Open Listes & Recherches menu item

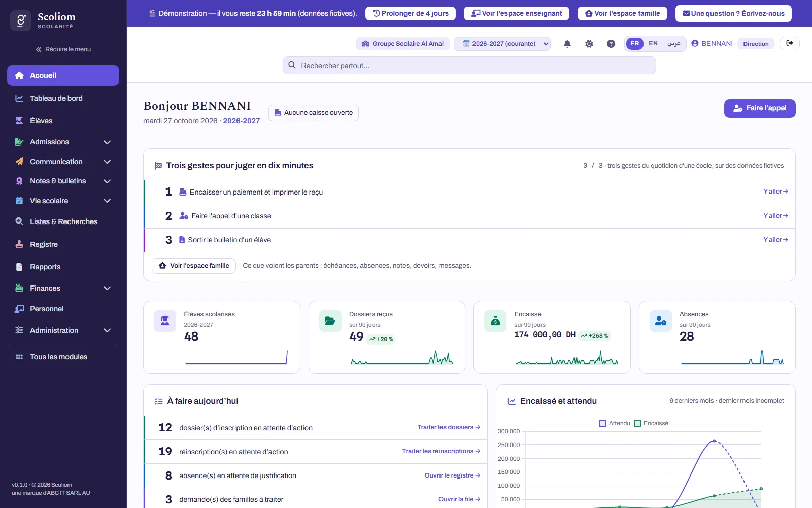pos(63,221)
